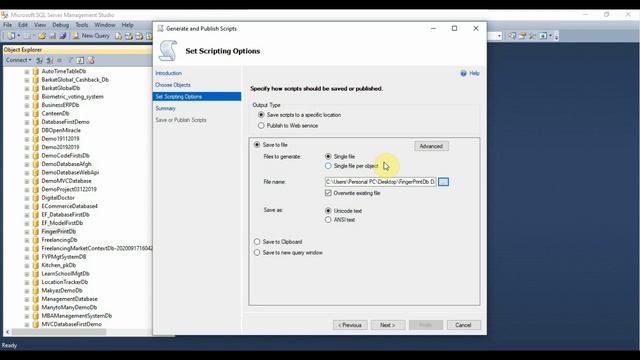Click the Database Engine Query toolbar icon
Viewport: 640px width, 360px height.
click(x=118, y=36)
